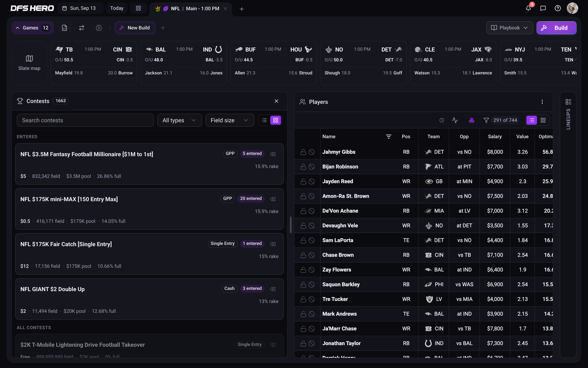
Task: Open the All types dropdown
Action: pyautogui.click(x=179, y=120)
